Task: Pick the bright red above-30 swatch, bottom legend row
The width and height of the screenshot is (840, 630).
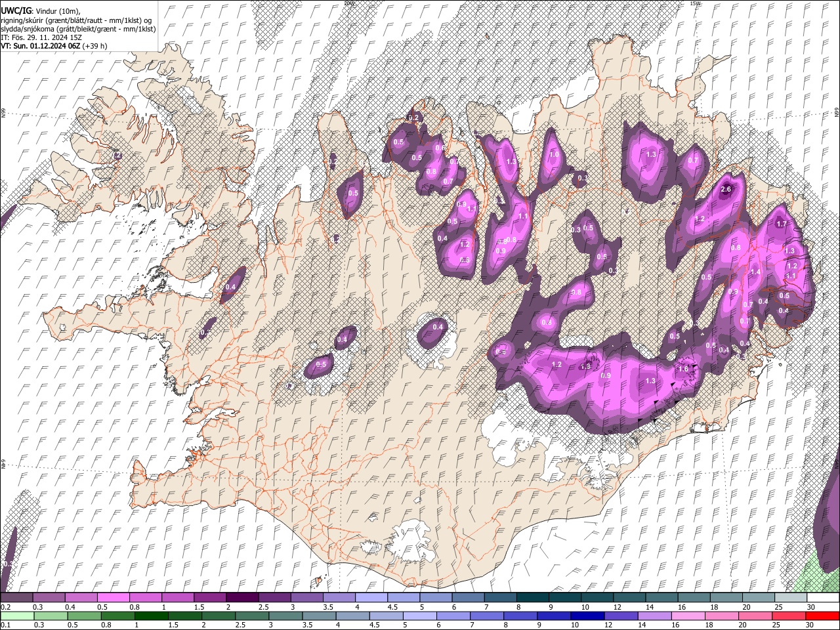Action: coord(822,616)
